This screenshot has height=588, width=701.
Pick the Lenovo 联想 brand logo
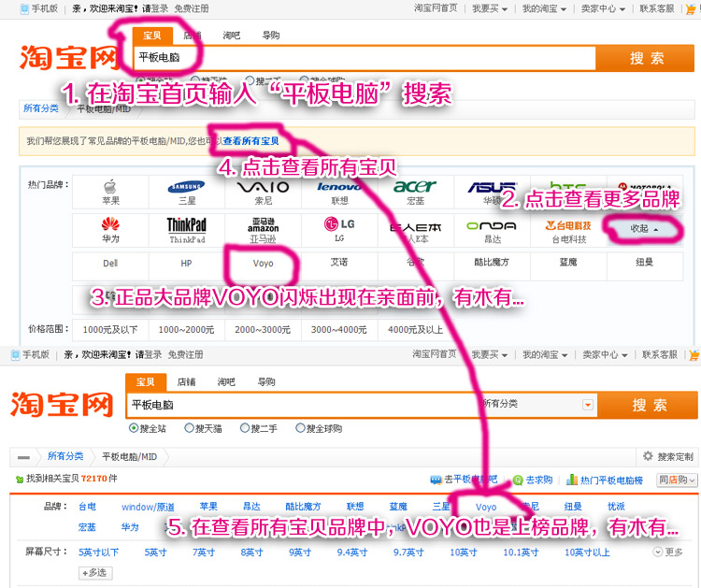click(339, 186)
